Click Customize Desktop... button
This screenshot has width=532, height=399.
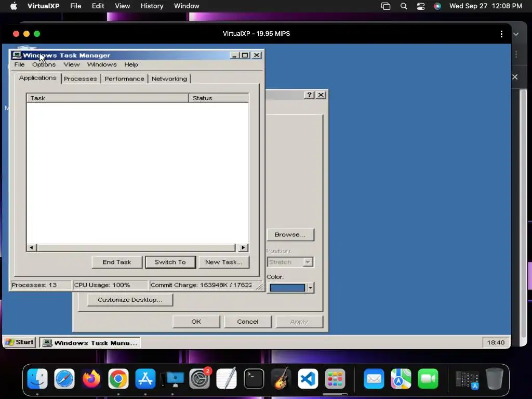[130, 300]
